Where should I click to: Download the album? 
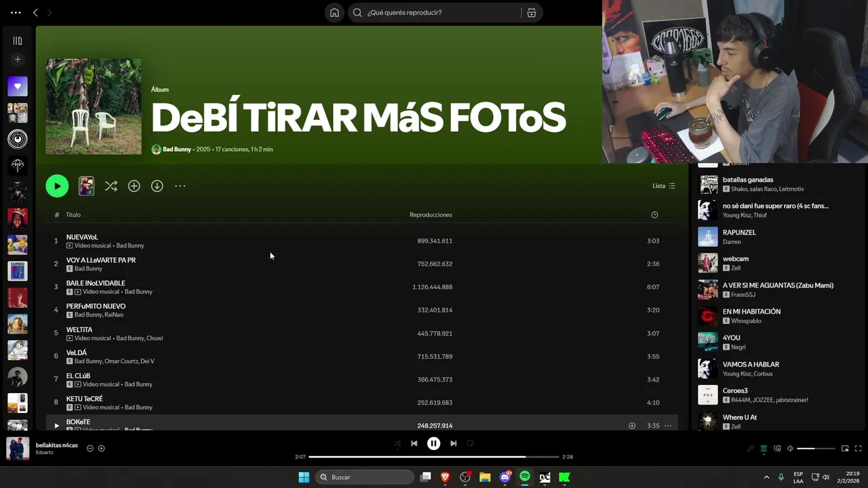coord(157,186)
